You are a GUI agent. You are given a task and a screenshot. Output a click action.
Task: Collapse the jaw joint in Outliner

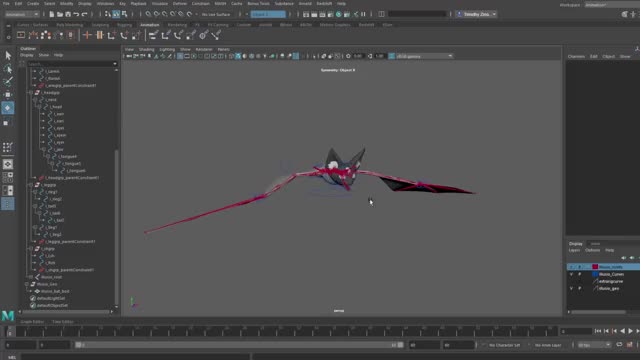click(44, 149)
